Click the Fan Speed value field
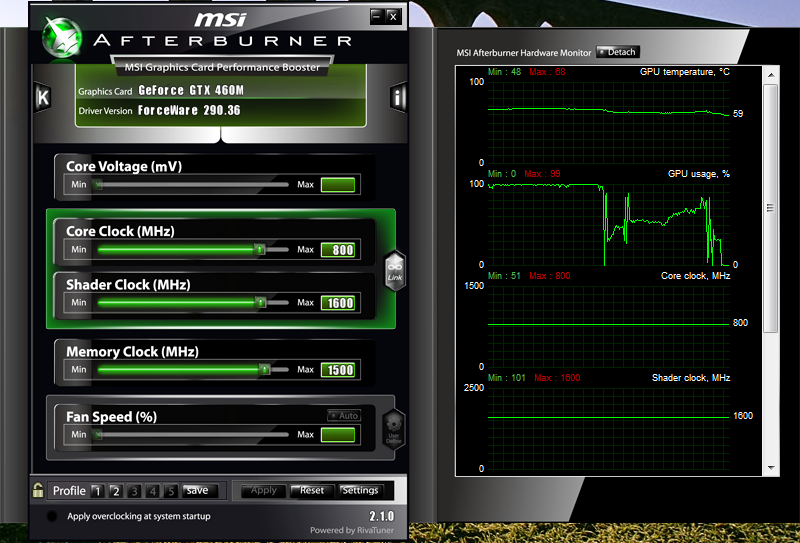Viewport: 800px width, 543px height. pos(338,435)
